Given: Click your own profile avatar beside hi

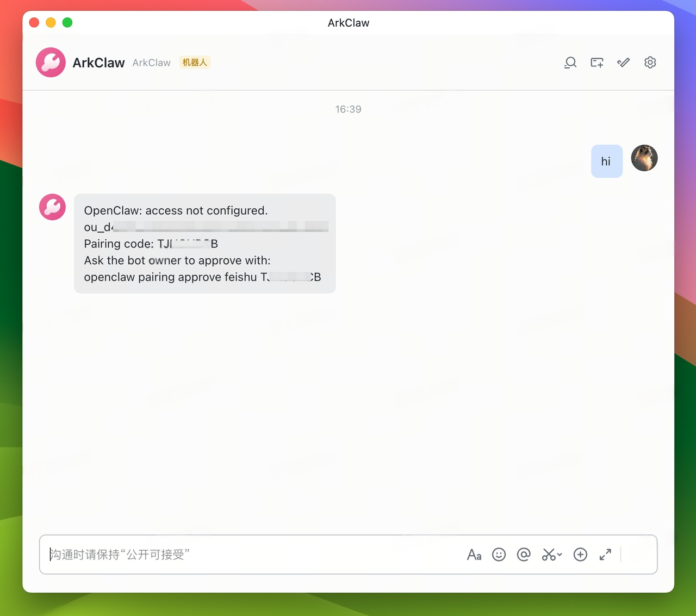Looking at the screenshot, I should click(644, 158).
